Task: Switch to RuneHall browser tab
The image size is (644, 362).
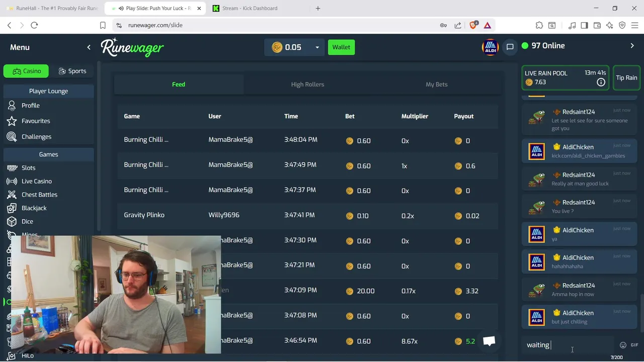Action: (x=52, y=8)
